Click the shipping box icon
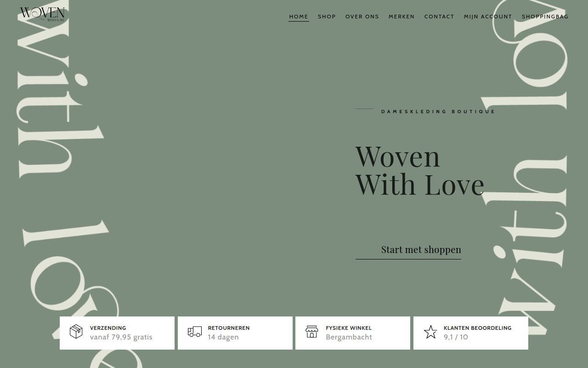 [x=76, y=331]
